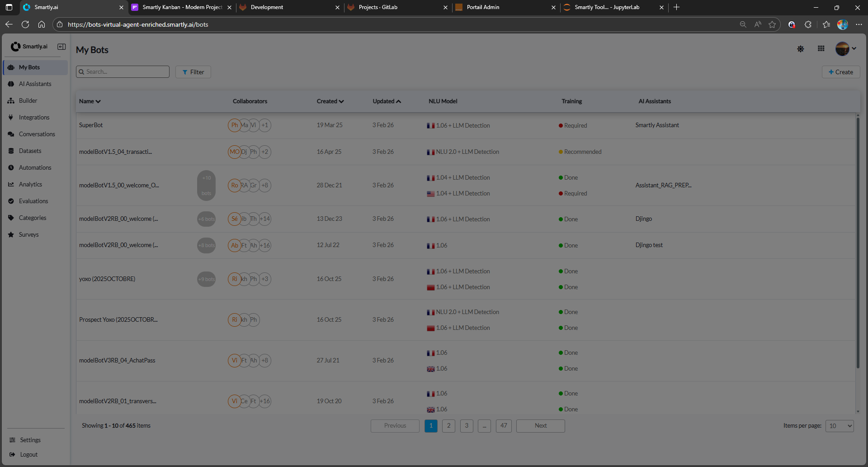Image resolution: width=868 pixels, height=467 pixels.
Task: Add page to favorites star icon
Action: 772,24
